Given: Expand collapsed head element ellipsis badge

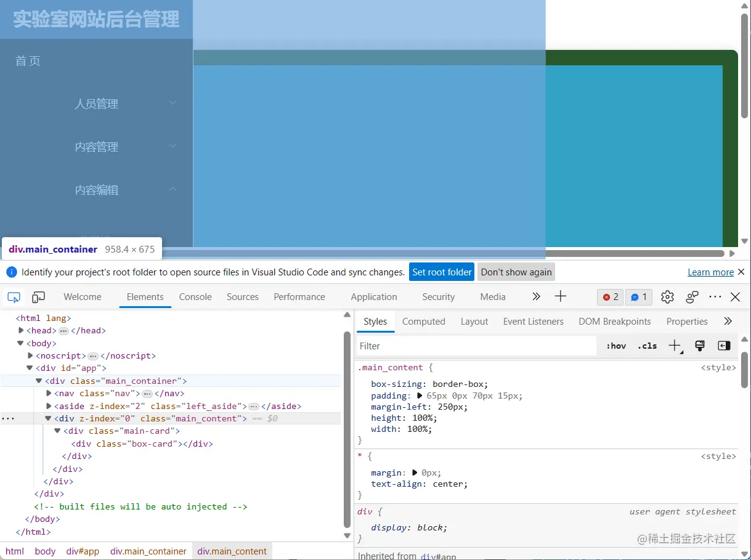Looking at the screenshot, I should point(63,331).
